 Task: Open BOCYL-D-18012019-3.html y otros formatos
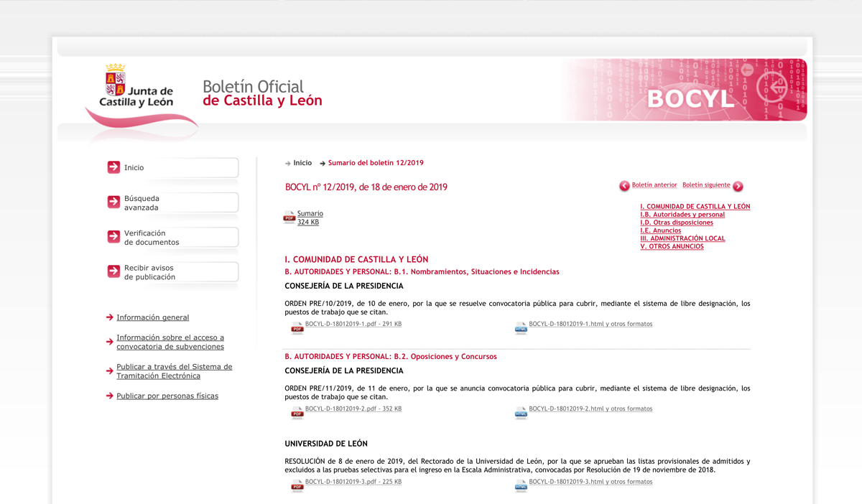click(x=591, y=482)
